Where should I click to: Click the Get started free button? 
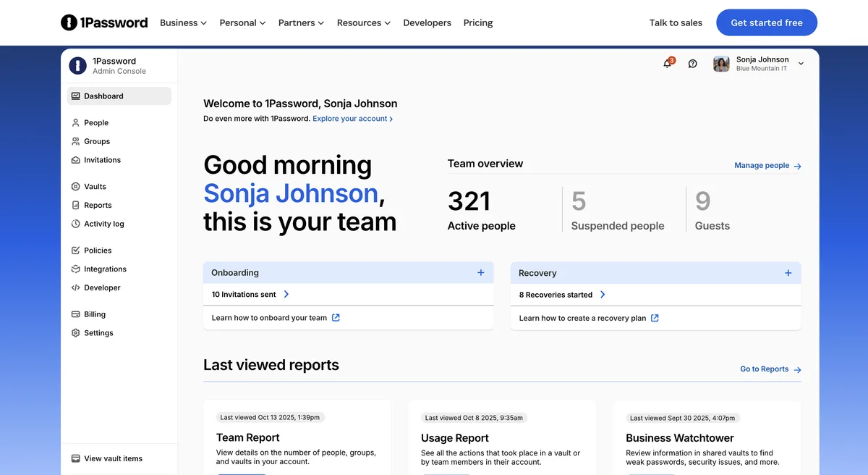(x=767, y=22)
